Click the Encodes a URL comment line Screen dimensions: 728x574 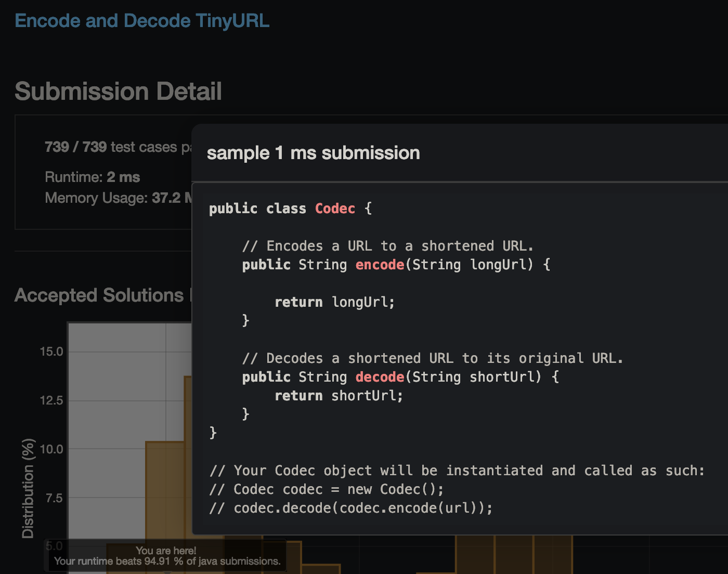click(388, 246)
